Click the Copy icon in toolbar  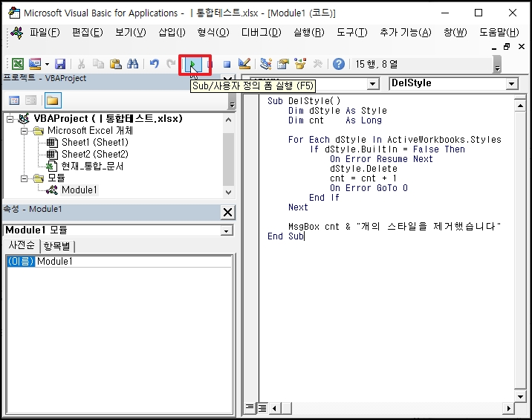pyautogui.click(x=98, y=64)
